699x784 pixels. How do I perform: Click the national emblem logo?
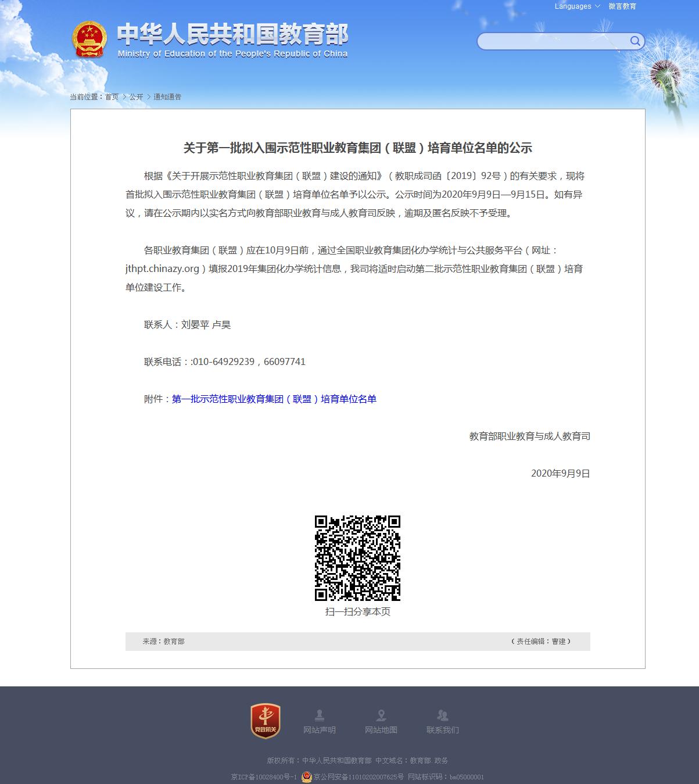pos(89,40)
